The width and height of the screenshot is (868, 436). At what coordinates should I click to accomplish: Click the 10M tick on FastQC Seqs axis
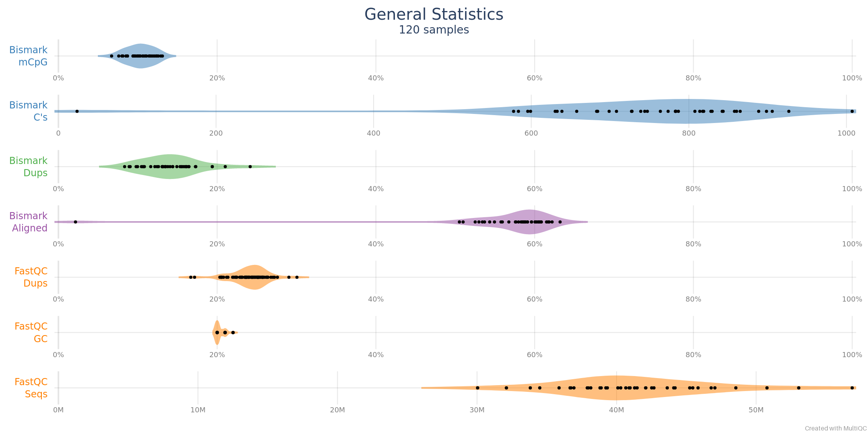point(198,410)
